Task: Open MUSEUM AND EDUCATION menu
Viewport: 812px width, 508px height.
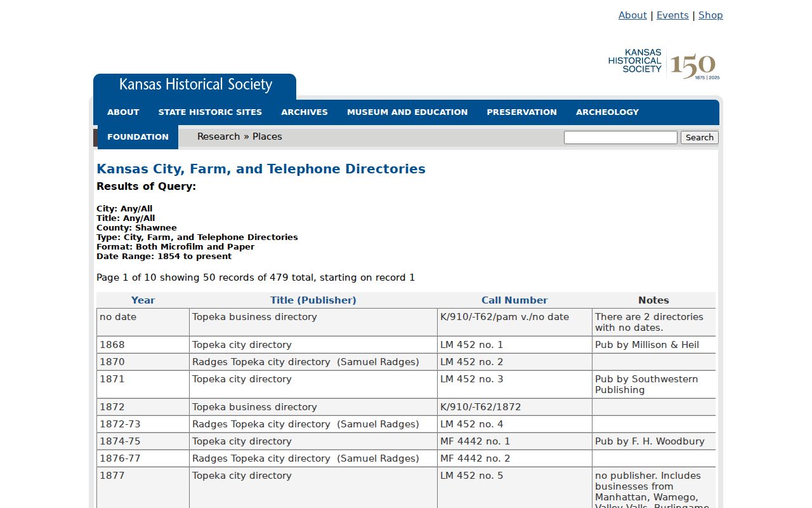Action: pos(407,112)
